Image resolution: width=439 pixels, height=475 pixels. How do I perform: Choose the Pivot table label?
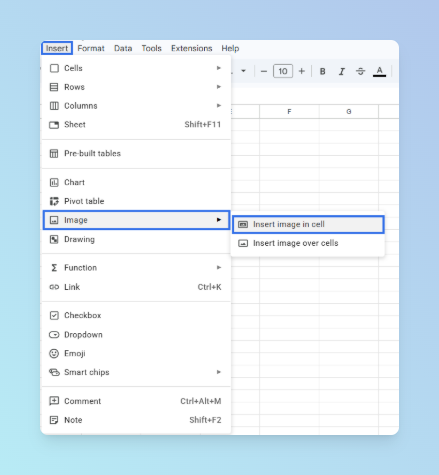click(x=84, y=201)
